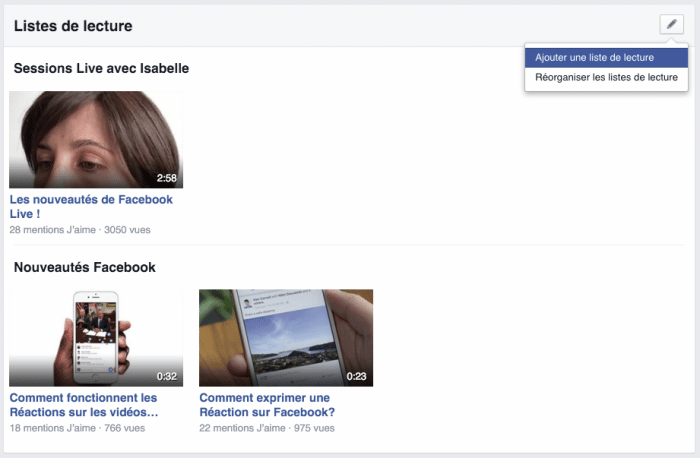The height and width of the screenshot is (458, 700).
Task: Click the pencil edit icon
Action: click(x=671, y=25)
